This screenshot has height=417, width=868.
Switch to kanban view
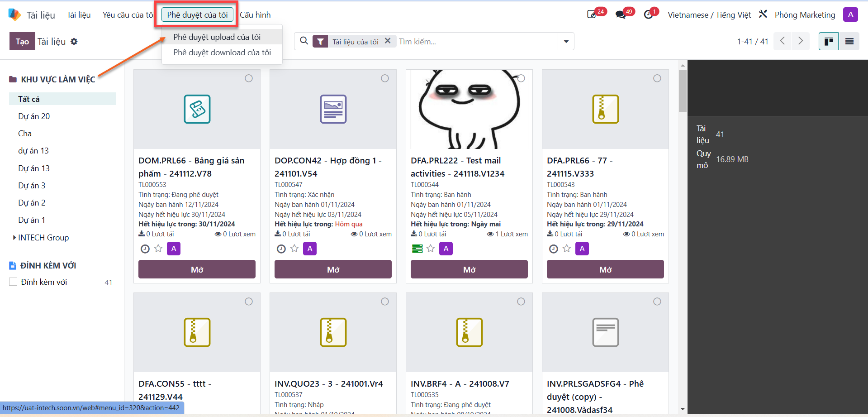[x=829, y=41]
